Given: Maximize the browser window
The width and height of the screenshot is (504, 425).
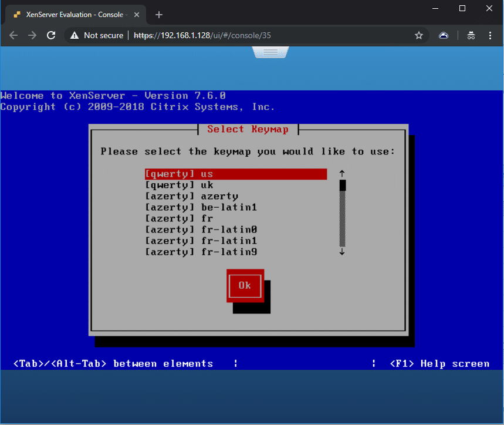Looking at the screenshot, I should tap(462, 8).
